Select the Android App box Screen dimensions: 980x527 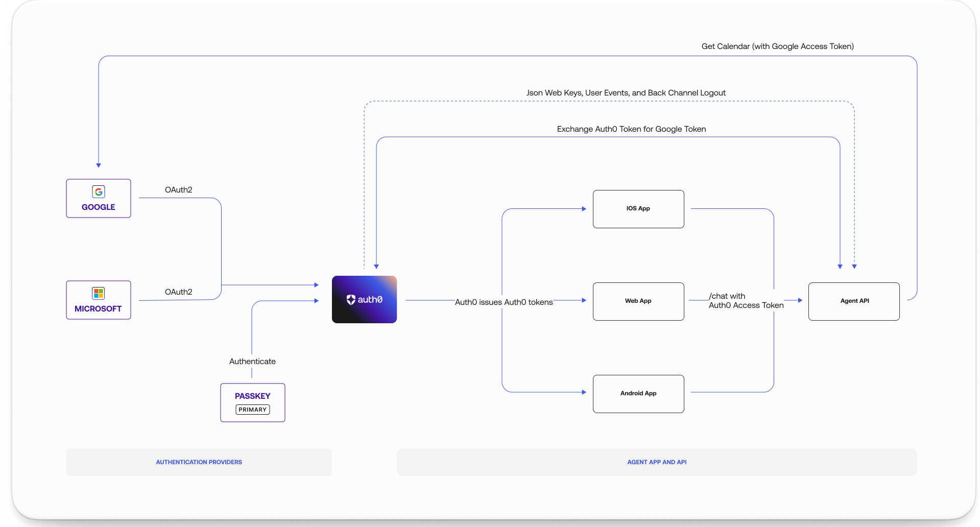click(638, 394)
